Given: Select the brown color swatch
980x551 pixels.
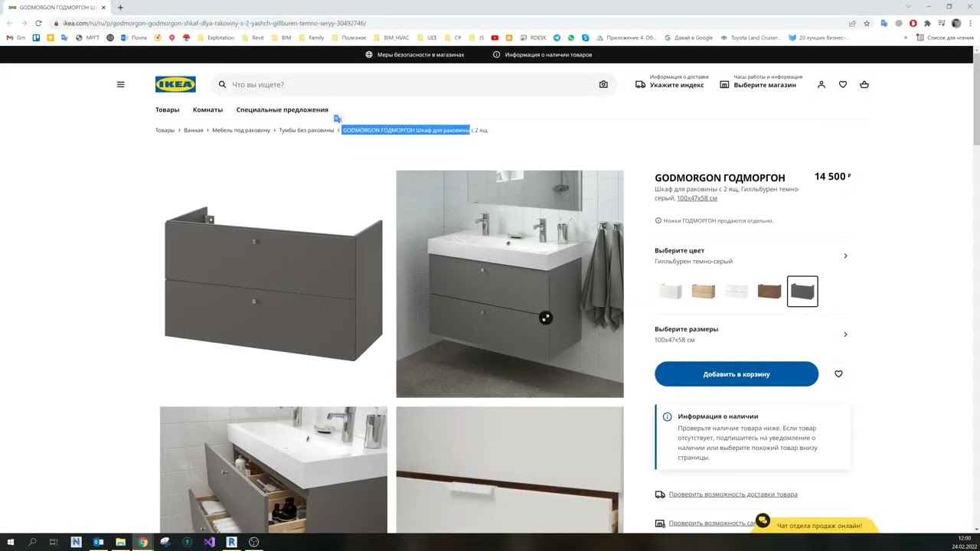Looking at the screenshot, I should [x=769, y=291].
